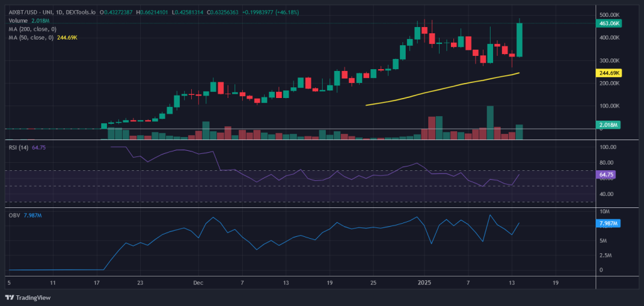Click the 80.00 RSI axis value
This screenshot has width=644, height=306.
coord(607,163)
